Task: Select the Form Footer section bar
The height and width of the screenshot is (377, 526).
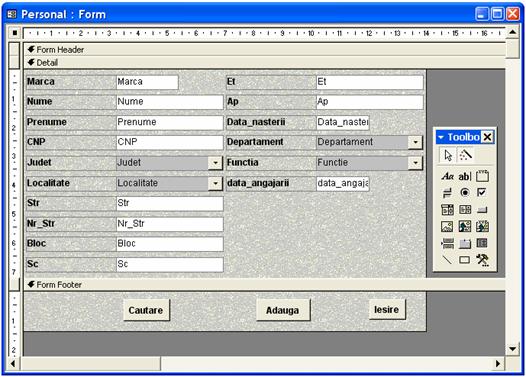Action: [264, 285]
